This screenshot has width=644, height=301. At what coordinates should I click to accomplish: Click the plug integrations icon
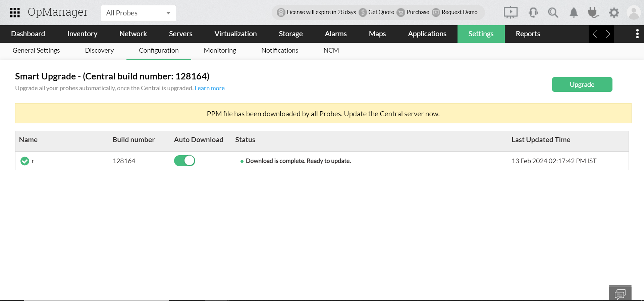click(593, 13)
